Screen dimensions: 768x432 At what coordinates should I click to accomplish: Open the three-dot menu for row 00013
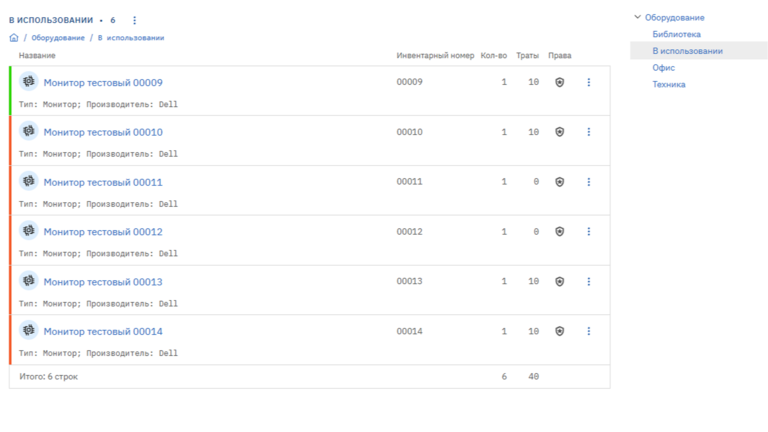coord(589,282)
